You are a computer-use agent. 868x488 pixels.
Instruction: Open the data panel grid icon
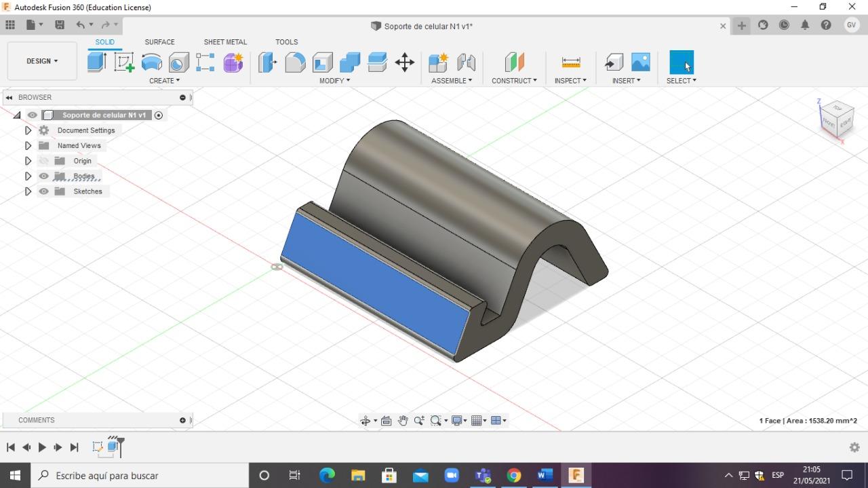click(10, 25)
